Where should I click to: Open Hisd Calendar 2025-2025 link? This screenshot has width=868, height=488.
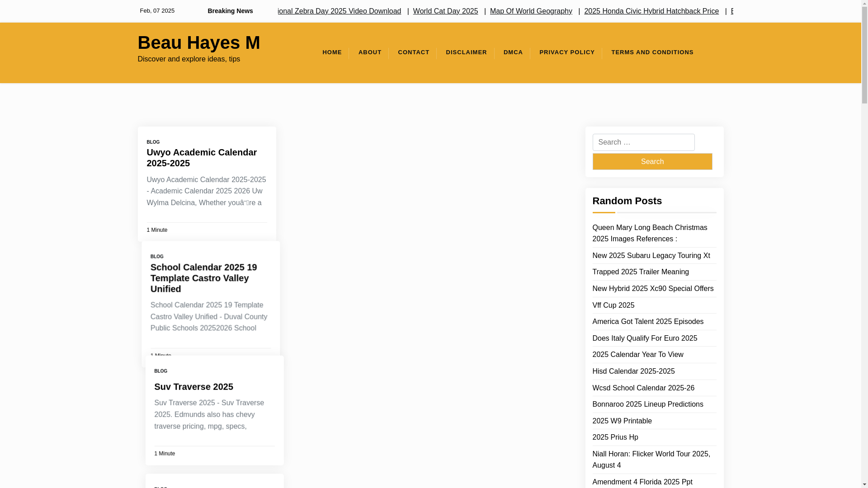[633, 371]
